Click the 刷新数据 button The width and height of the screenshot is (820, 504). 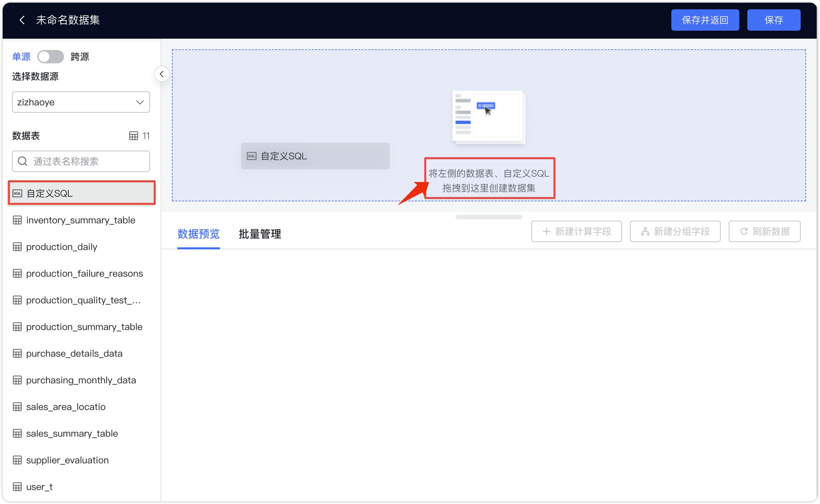pos(764,231)
